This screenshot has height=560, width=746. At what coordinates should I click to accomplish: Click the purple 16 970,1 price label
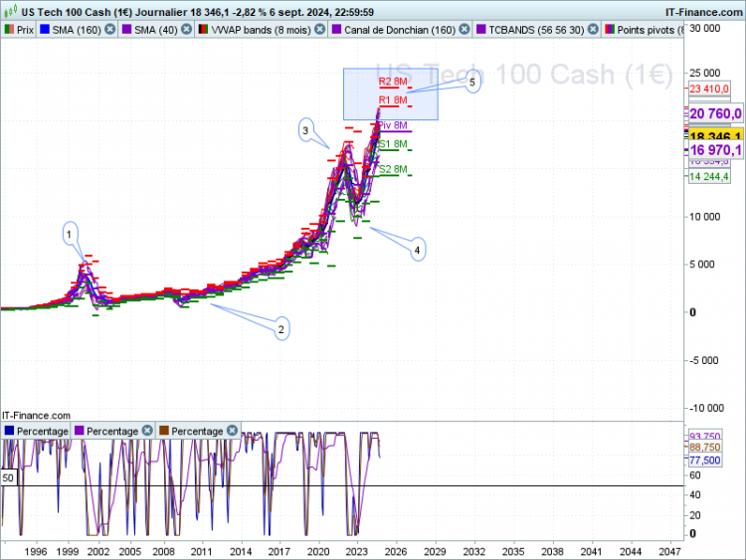(715, 150)
